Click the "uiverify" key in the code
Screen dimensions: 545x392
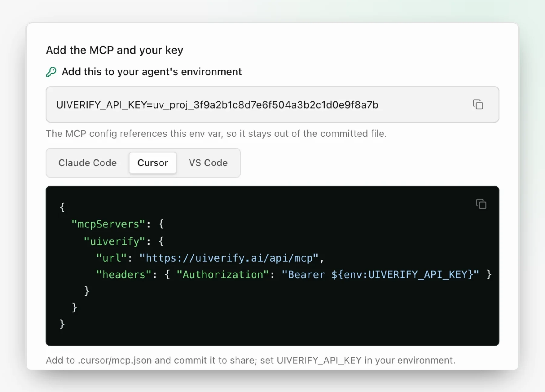tap(114, 241)
